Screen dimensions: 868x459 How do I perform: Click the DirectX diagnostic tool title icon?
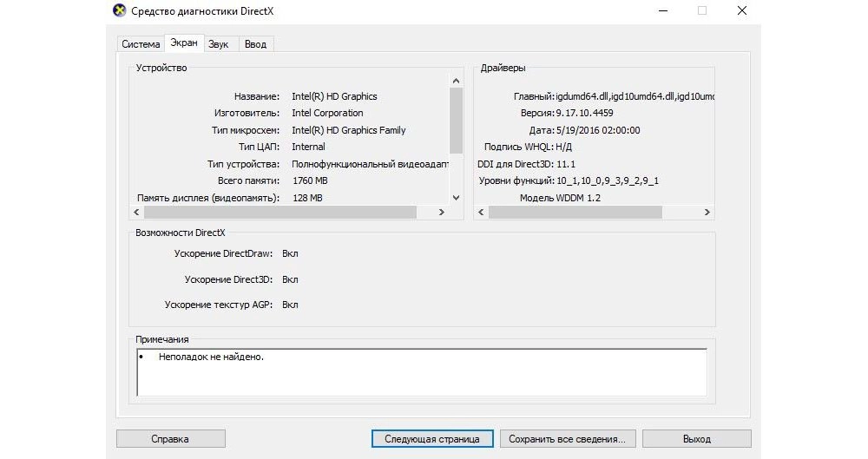click(119, 10)
